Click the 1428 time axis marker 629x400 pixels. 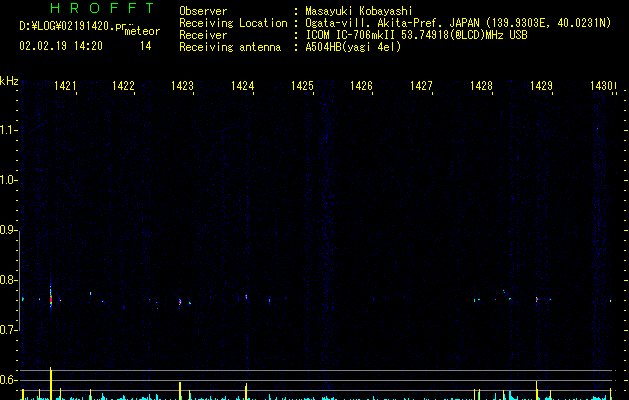click(x=481, y=86)
